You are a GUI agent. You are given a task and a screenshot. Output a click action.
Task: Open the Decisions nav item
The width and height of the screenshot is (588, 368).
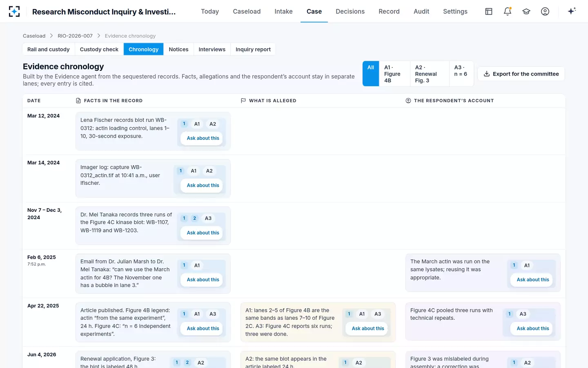coord(350,11)
